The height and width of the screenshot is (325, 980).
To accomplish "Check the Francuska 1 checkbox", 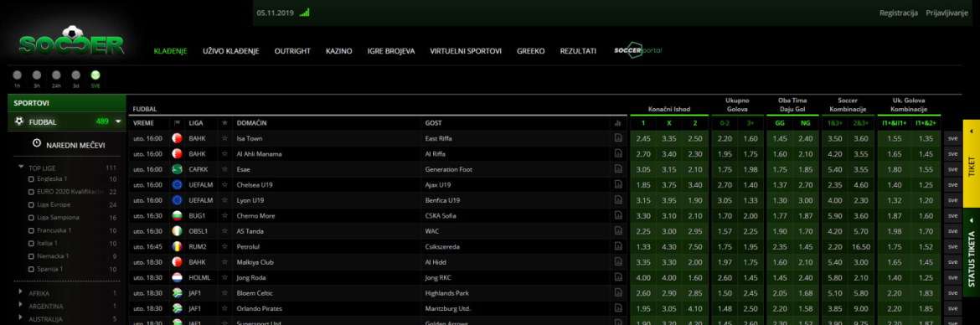I will [x=31, y=230].
